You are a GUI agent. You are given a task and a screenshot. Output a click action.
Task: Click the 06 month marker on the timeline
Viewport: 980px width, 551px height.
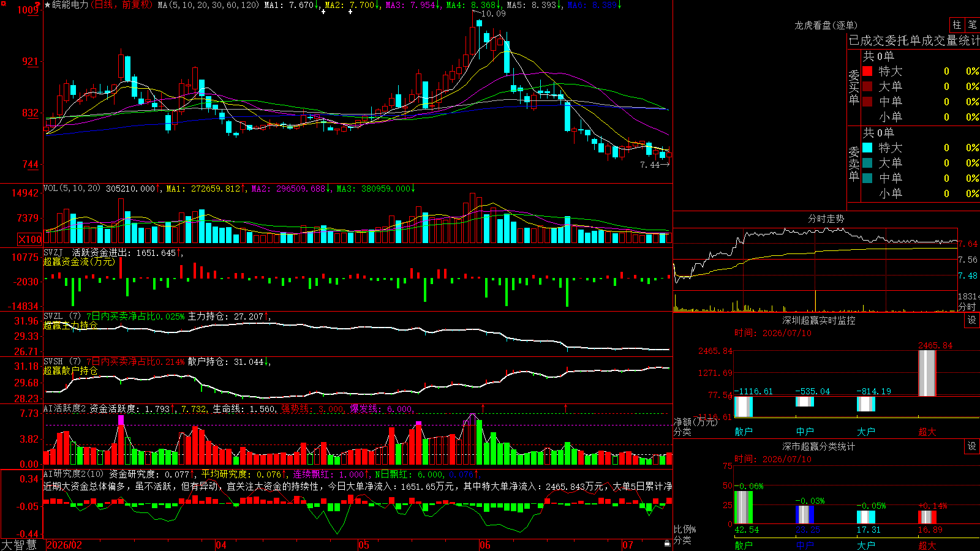485,545
